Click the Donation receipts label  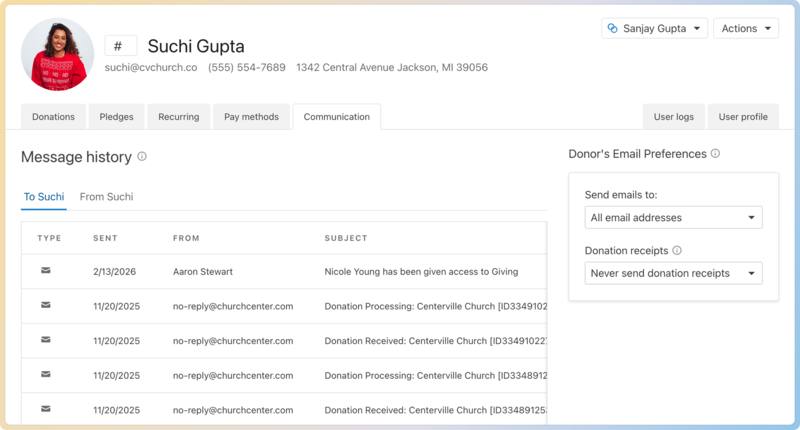point(627,251)
